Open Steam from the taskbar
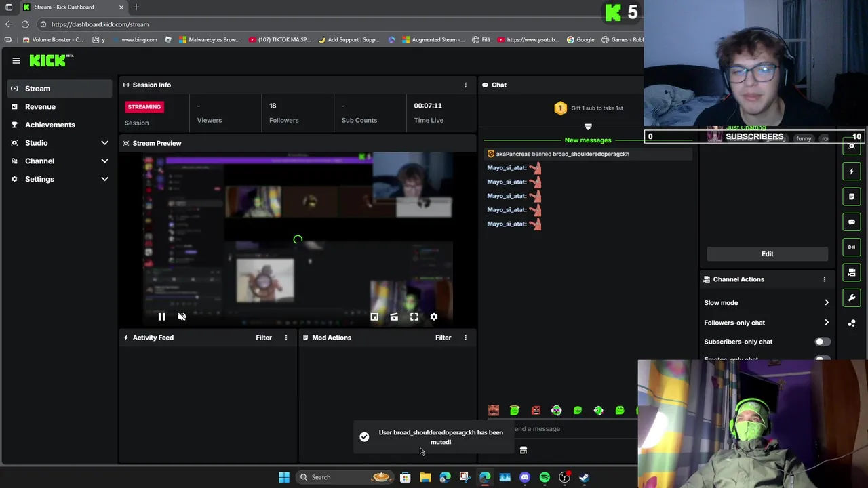Image resolution: width=868 pixels, height=488 pixels. (585, 477)
